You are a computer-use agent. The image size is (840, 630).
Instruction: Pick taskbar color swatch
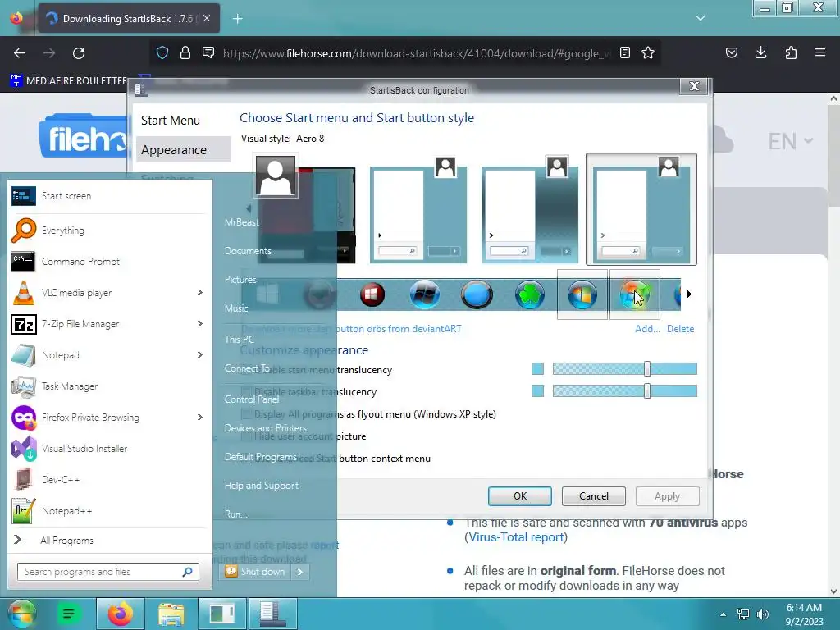coord(537,391)
